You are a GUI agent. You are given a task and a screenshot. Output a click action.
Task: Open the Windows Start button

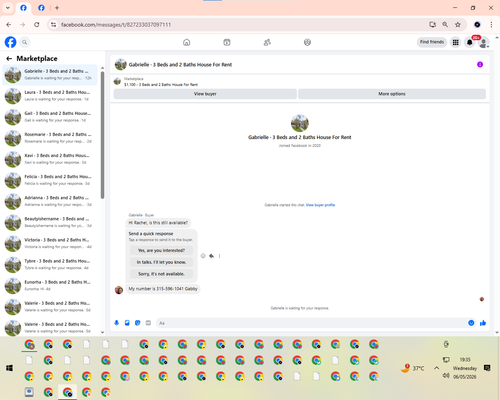(9, 368)
